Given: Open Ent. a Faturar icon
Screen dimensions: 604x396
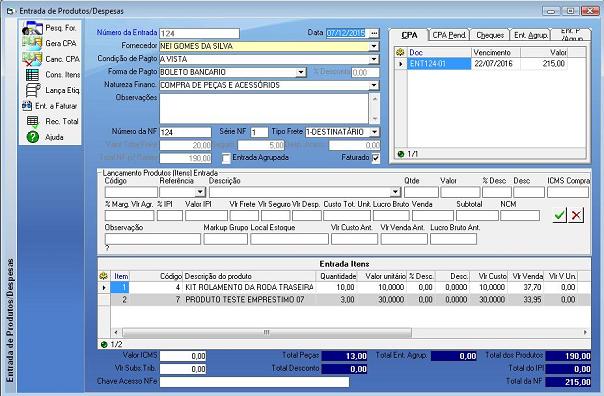Looking at the screenshot, I should (x=27, y=106).
